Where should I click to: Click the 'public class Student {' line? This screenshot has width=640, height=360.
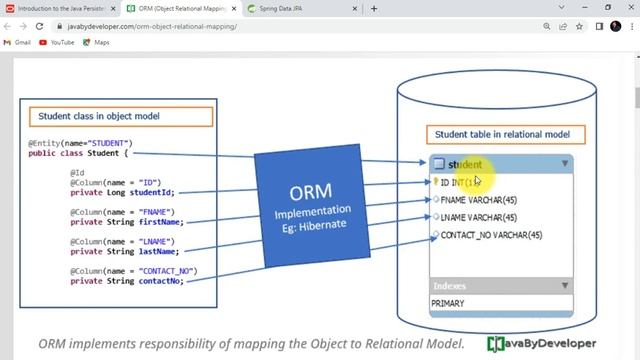[78, 153]
